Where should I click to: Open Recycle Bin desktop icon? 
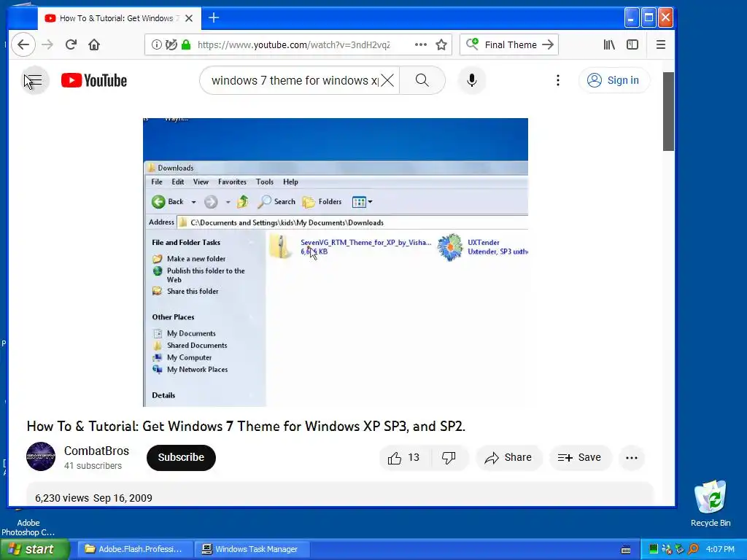coord(711,505)
